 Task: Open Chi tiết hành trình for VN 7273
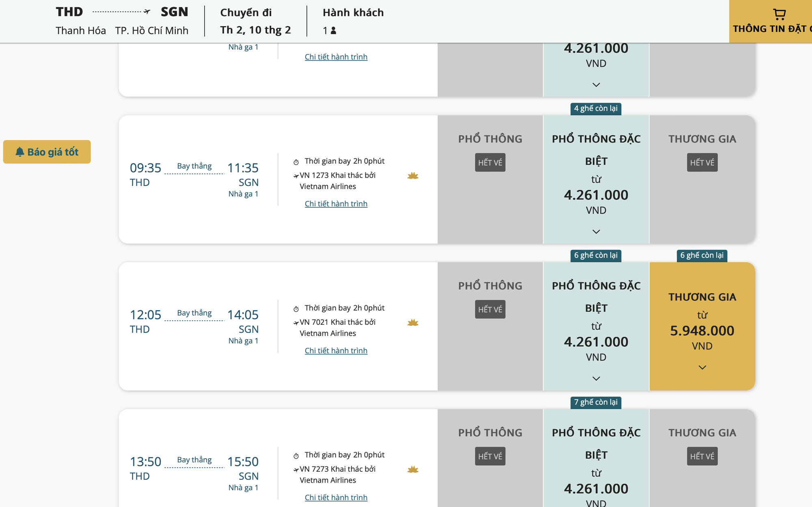click(x=336, y=498)
